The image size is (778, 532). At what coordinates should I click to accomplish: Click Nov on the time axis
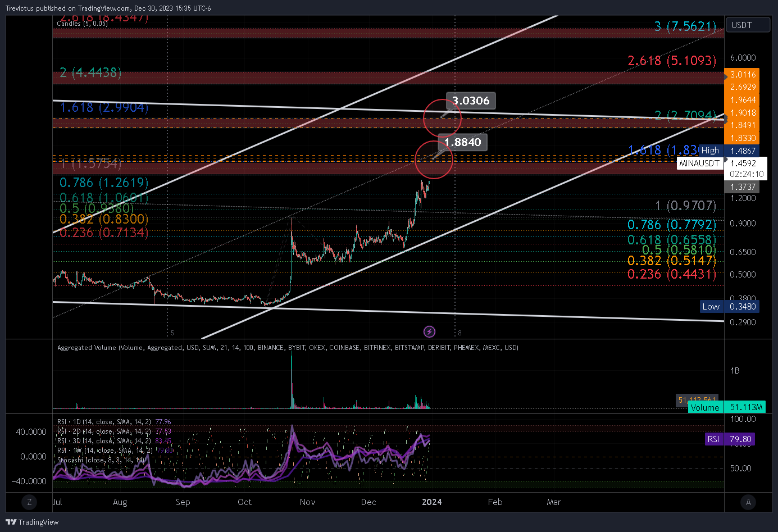[307, 502]
